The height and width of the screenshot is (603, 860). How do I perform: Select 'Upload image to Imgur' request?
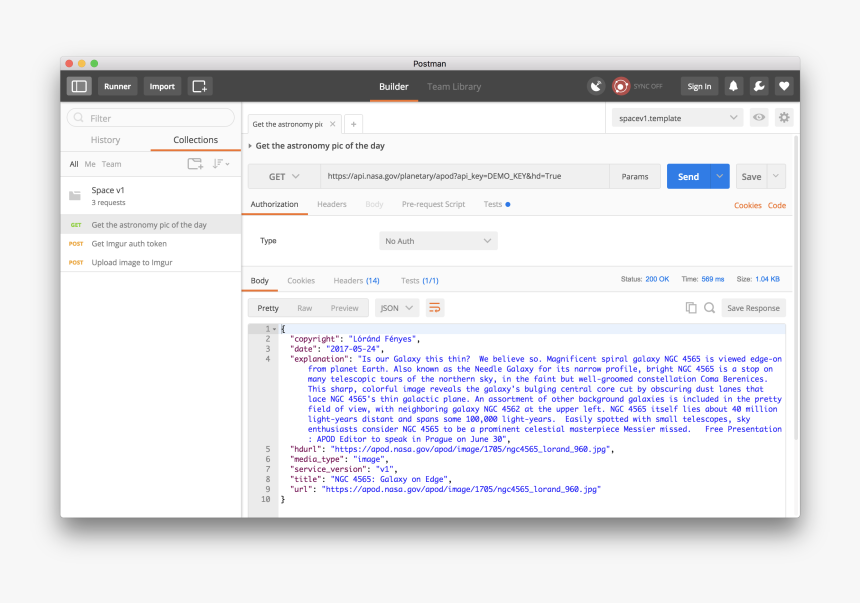tap(150, 262)
